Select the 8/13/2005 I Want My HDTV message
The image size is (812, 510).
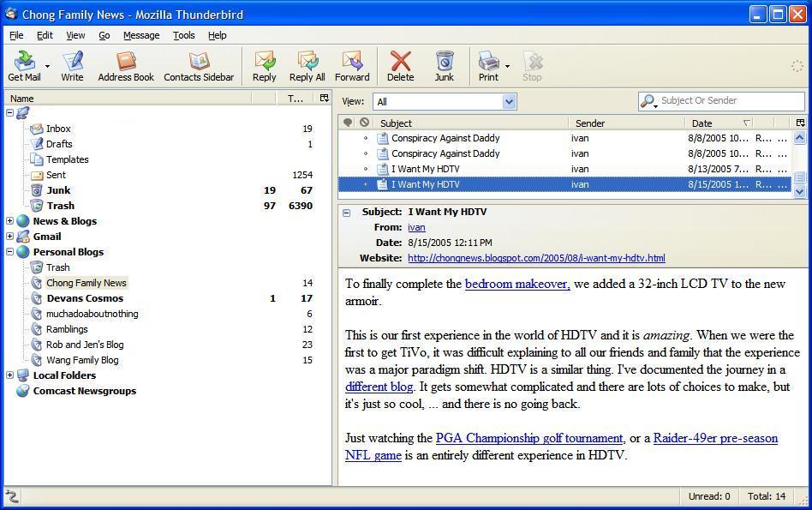(564, 169)
